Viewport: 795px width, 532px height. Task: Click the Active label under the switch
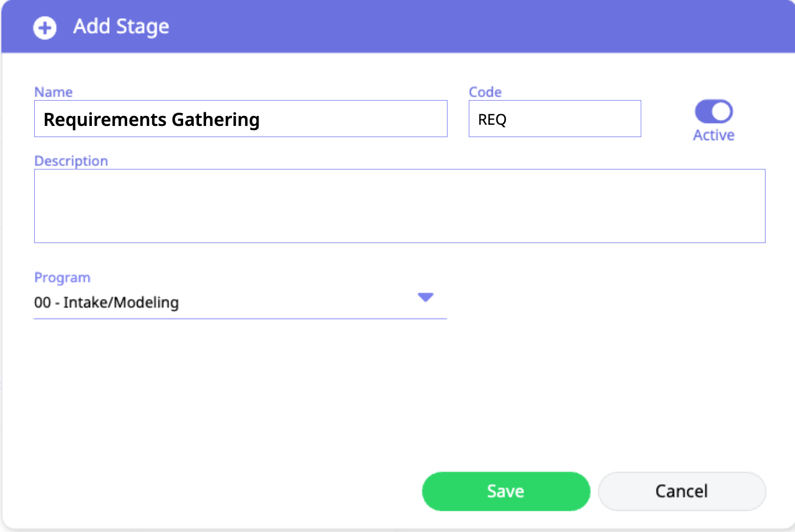[713, 135]
